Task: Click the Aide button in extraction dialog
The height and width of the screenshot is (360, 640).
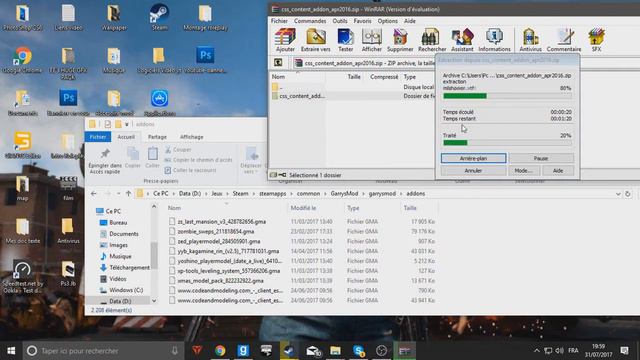Action: [x=558, y=171]
